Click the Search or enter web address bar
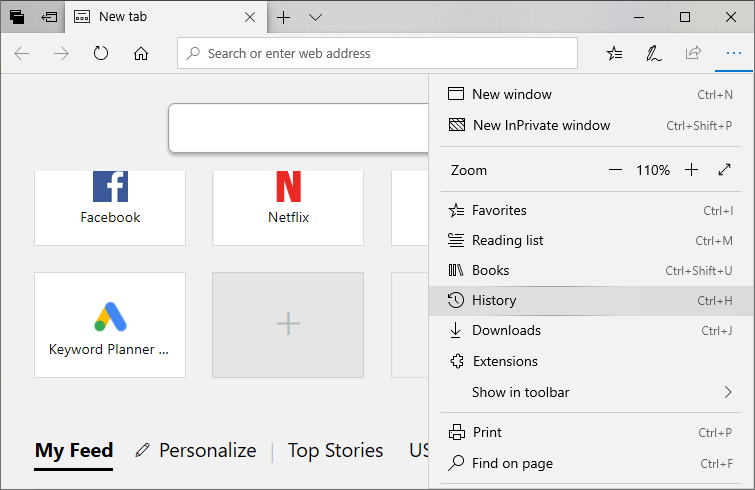 pos(378,53)
